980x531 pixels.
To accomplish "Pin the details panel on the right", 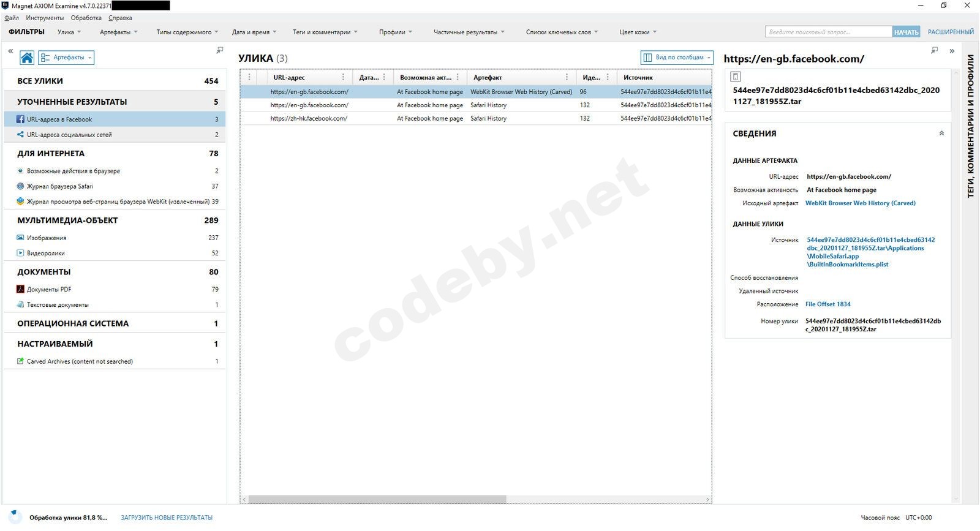I will [934, 50].
